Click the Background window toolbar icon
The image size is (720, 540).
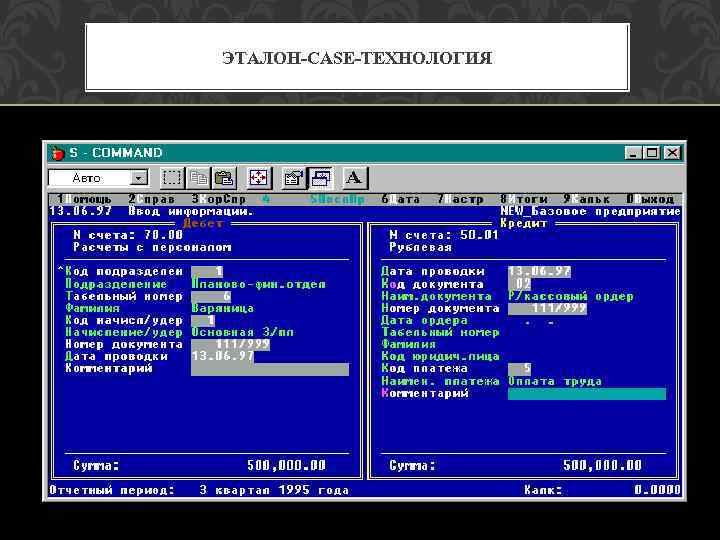coord(320,178)
